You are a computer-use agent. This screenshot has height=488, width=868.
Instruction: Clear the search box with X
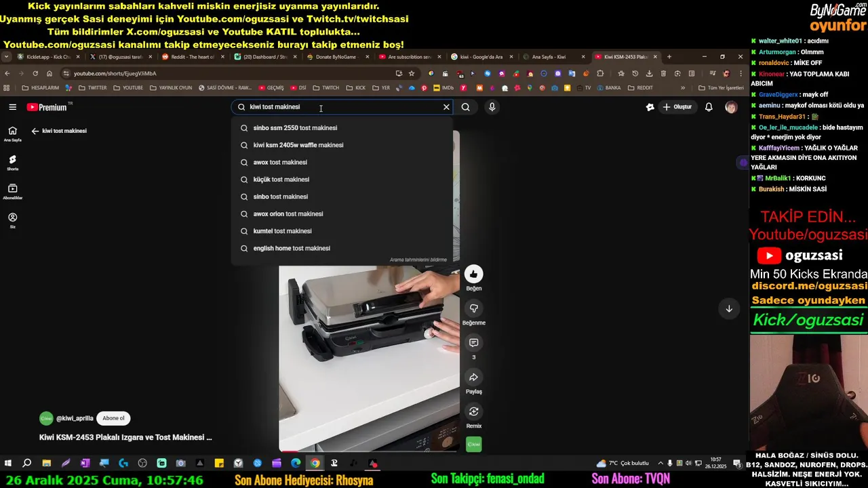[446, 107]
